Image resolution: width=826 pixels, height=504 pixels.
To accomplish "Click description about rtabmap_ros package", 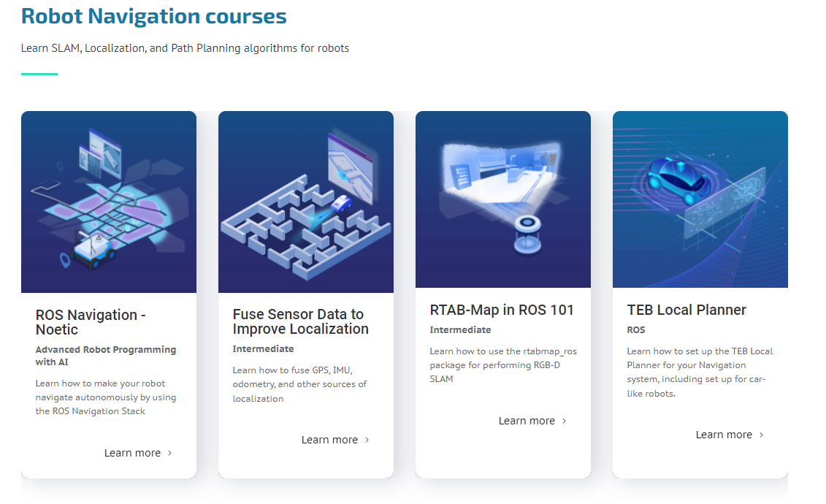I will pyautogui.click(x=503, y=365).
